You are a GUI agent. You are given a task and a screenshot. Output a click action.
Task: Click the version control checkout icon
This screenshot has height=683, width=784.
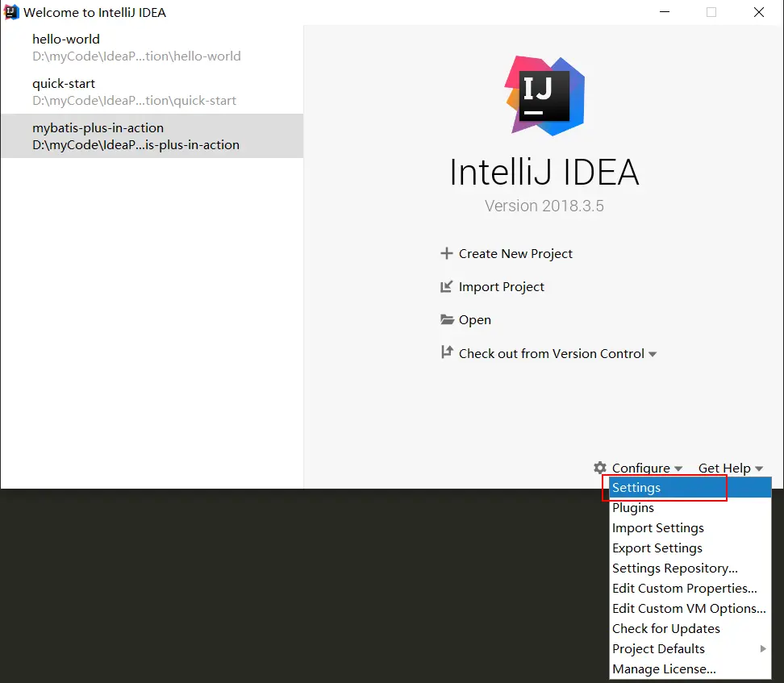coord(447,352)
